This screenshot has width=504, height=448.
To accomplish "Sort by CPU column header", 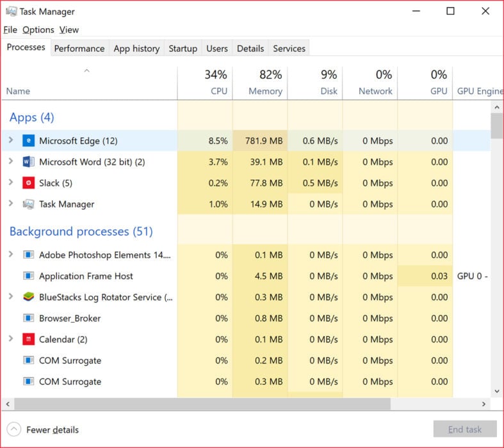I will pyautogui.click(x=205, y=83).
